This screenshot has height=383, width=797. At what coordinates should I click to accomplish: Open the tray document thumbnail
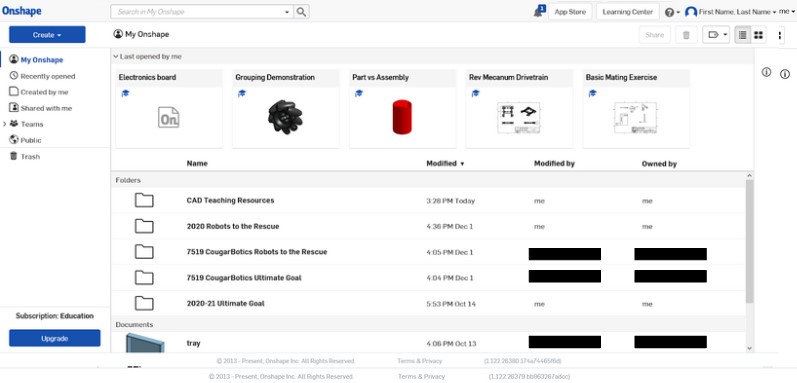pos(145,342)
